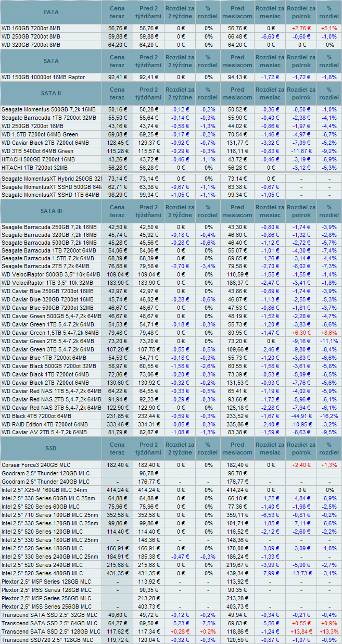Select WD 3TB 5400ot 64MB Green name
Screen dimensions: 342x644
click(37, 151)
